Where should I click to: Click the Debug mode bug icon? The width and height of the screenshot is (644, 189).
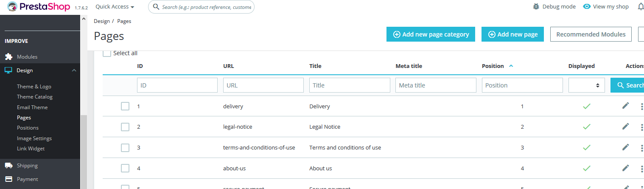(536, 7)
